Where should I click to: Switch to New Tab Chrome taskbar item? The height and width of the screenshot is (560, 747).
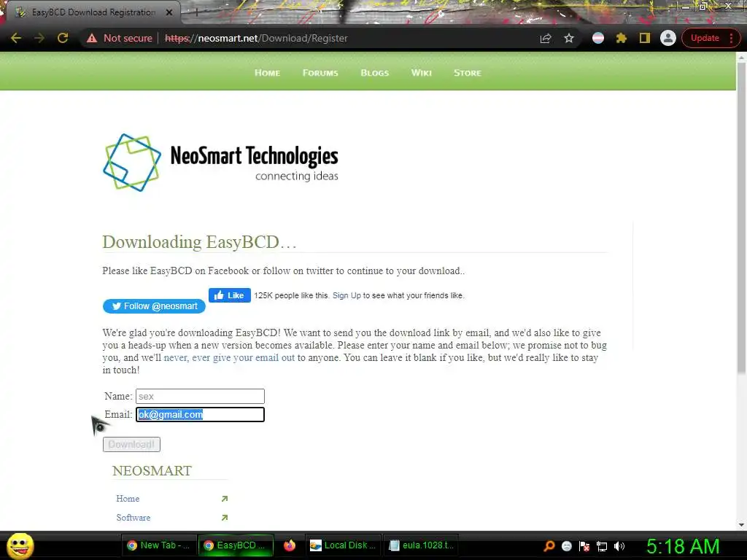coord(158,545)
